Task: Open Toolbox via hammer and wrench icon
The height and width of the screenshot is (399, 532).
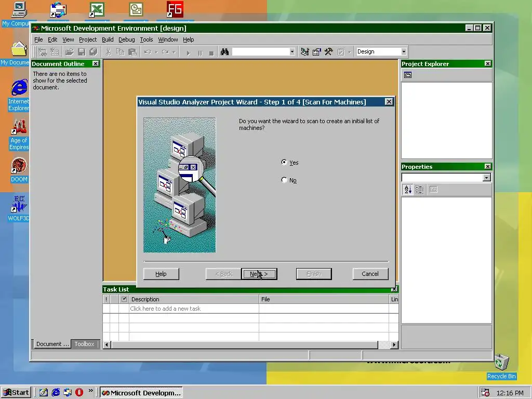Action: pyautogui.click(x=328, y=52)
